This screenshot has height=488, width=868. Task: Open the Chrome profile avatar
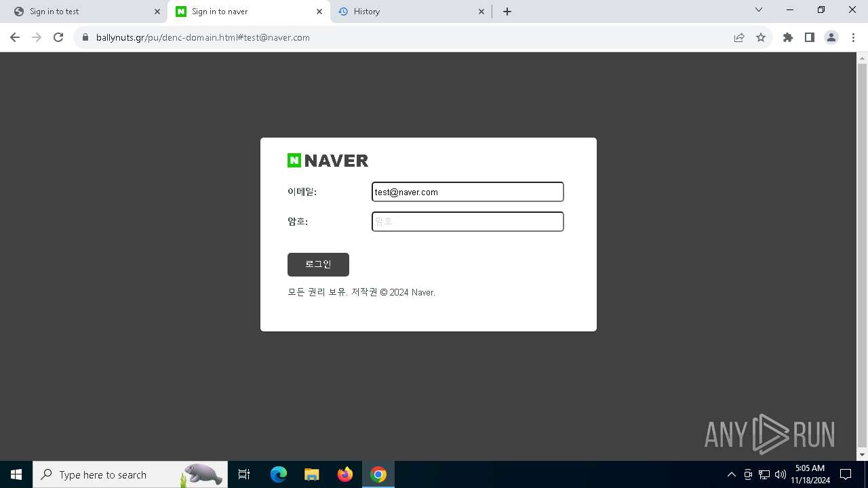831,37
